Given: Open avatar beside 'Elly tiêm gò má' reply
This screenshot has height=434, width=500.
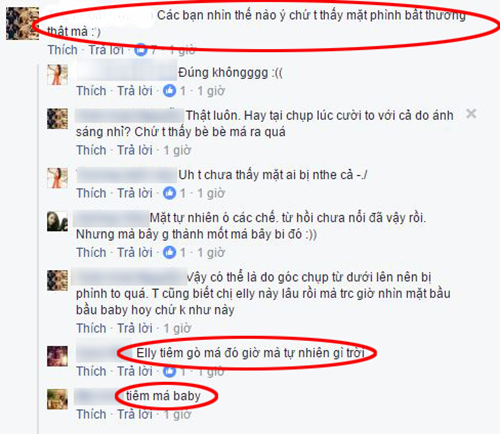Looking at the screenshot, I should [x=57, y=356].
